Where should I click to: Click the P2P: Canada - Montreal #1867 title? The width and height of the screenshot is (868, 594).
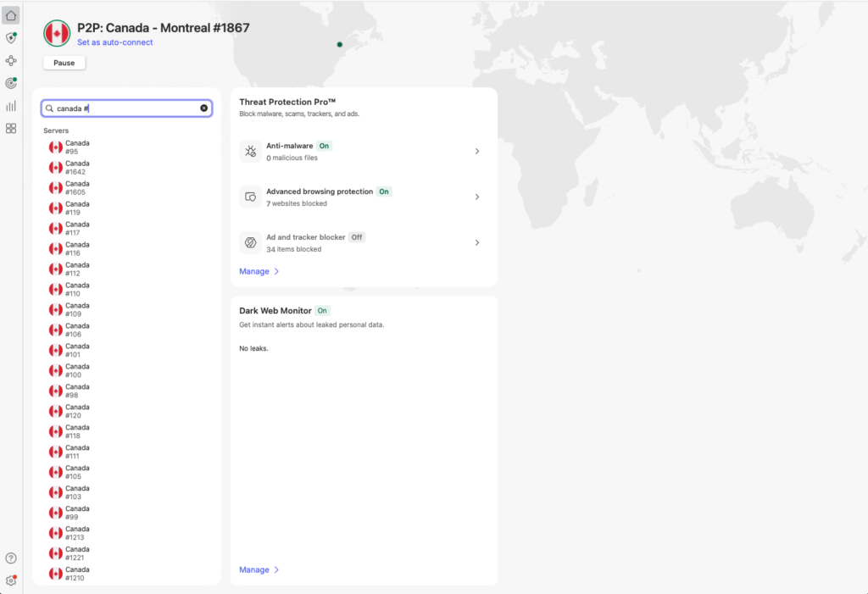point(164,28)
